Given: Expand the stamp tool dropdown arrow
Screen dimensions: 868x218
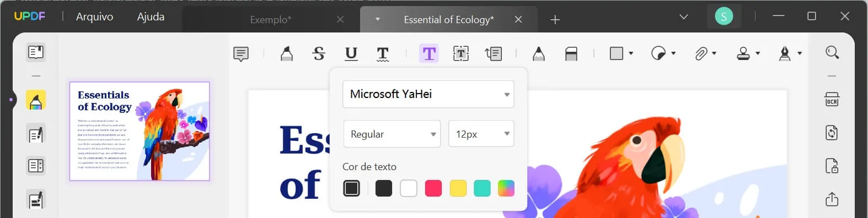Looking at the screenshot, I should pos(758,53).
